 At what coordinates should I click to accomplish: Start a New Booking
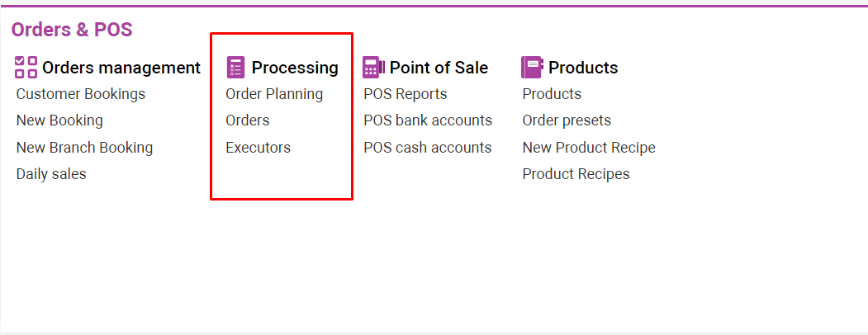coord(59,120)
